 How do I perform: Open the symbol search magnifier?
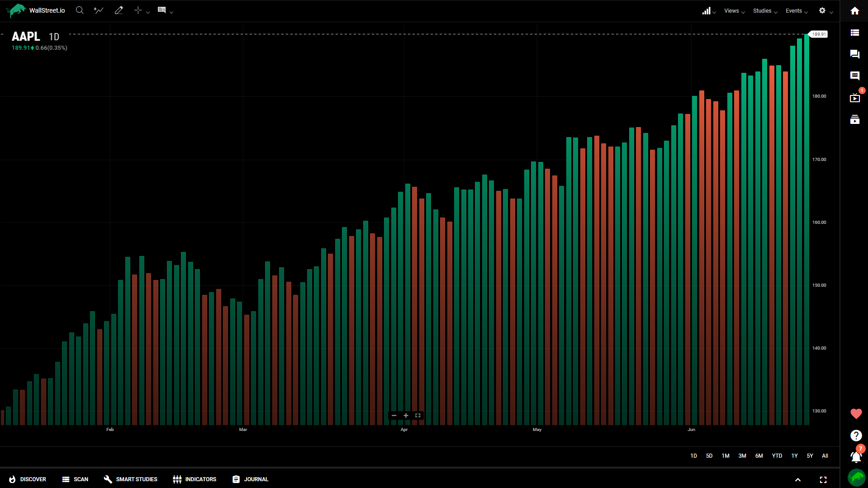click(80, 10)
